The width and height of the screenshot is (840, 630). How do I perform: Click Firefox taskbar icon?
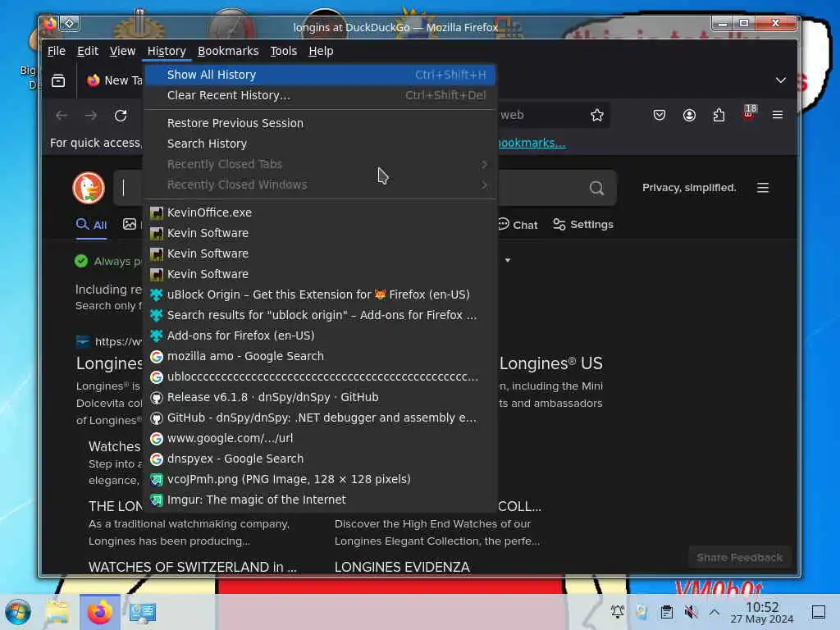(99, 612)
